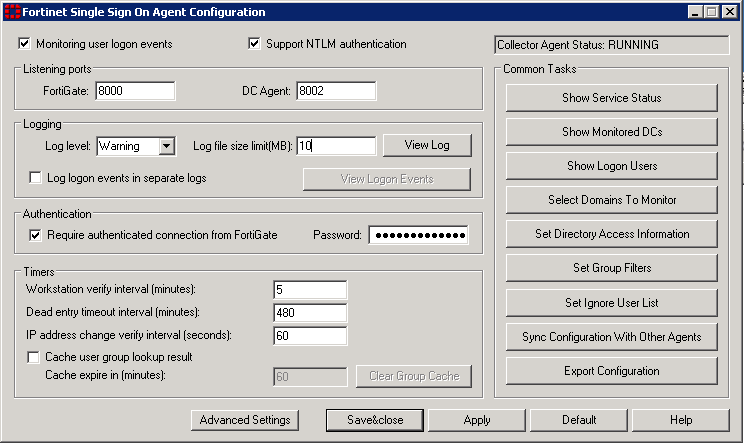Click the Apply button

477,420
